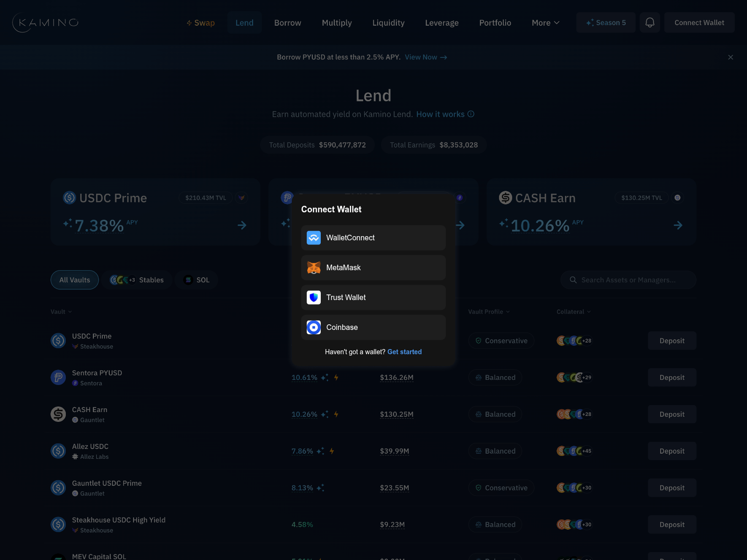Filter vaults by SOL
Image resolution: width=747 pixels, height=560 pixels.
pyautogui.click(x=196, y=280)
